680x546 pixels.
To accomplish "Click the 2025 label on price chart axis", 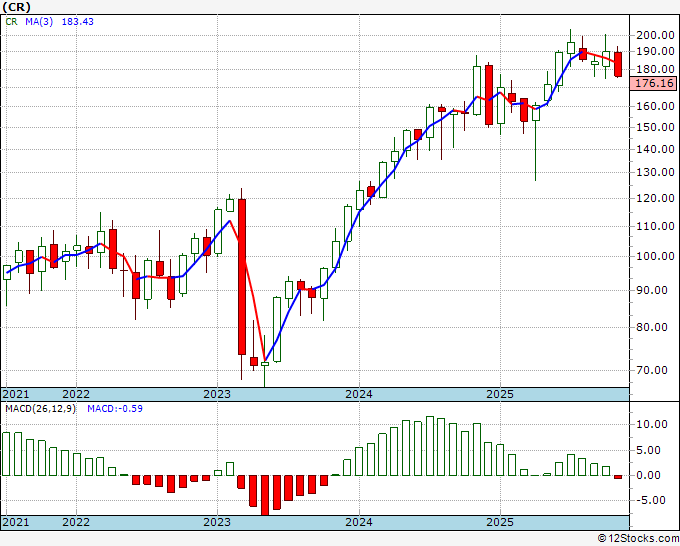I will click(x=500, y=394).
